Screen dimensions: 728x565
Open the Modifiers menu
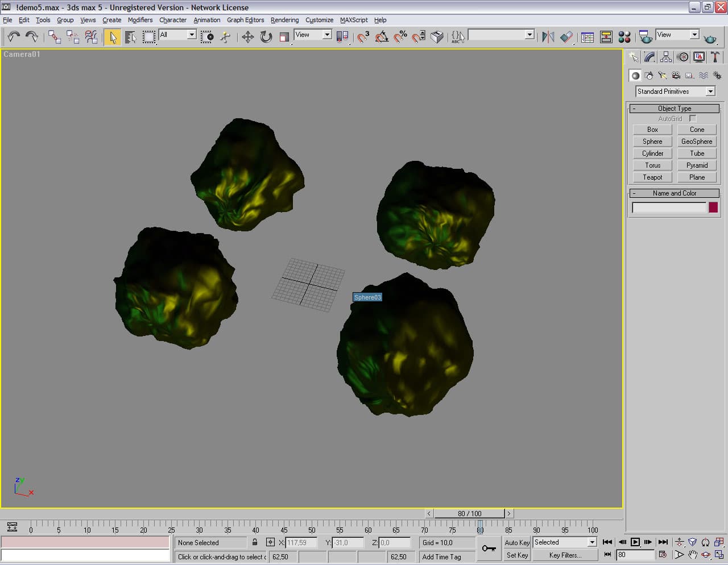(x=140, y=20)
